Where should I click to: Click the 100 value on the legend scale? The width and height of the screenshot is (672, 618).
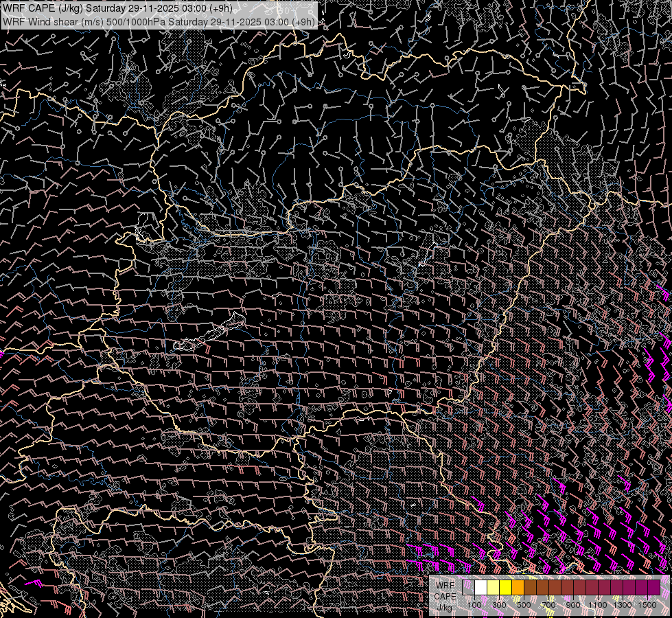tap(474, 604)
